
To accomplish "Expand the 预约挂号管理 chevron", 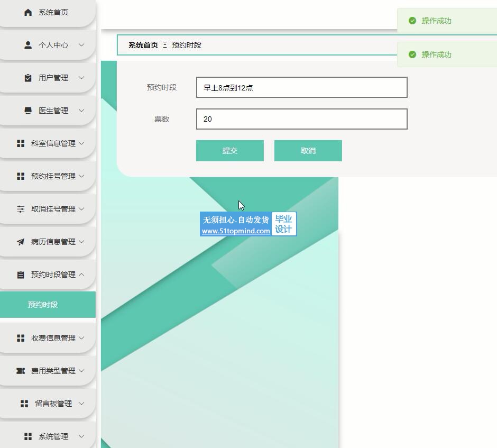I will [x=81, y=176].
